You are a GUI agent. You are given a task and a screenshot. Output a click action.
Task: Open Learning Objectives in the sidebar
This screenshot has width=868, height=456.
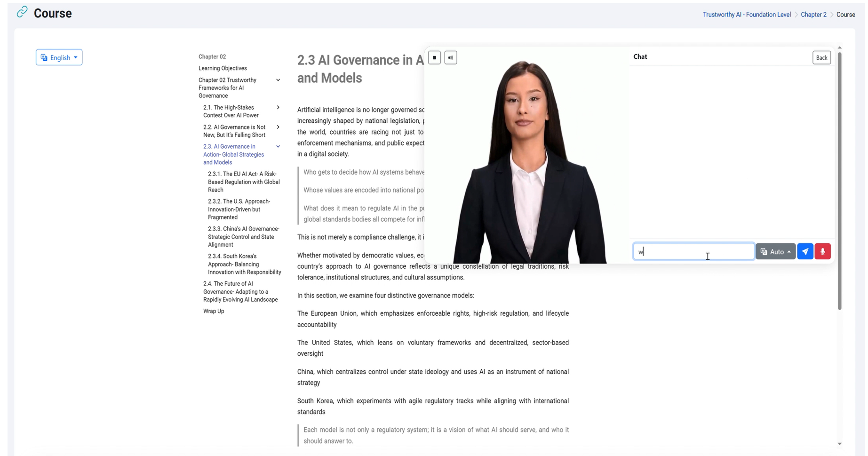pyautogui.click(x=223, y=68)
